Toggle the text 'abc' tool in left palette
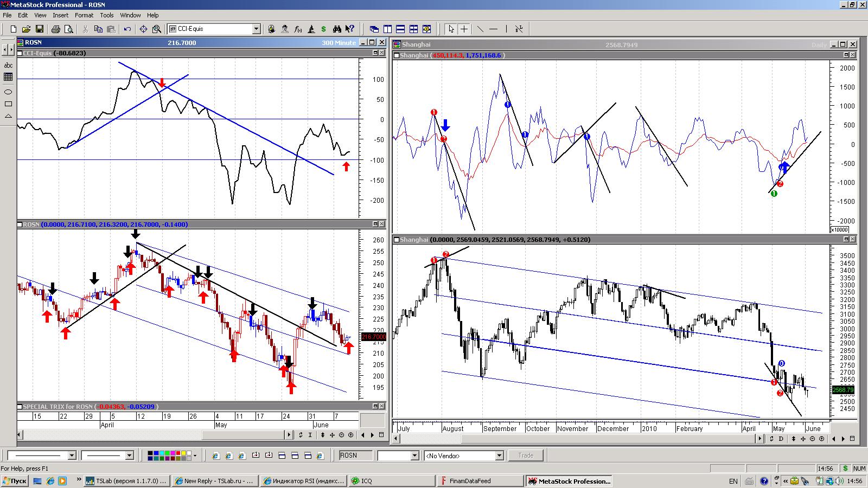This screenshot has height=488, width=868. coord(8,65)
